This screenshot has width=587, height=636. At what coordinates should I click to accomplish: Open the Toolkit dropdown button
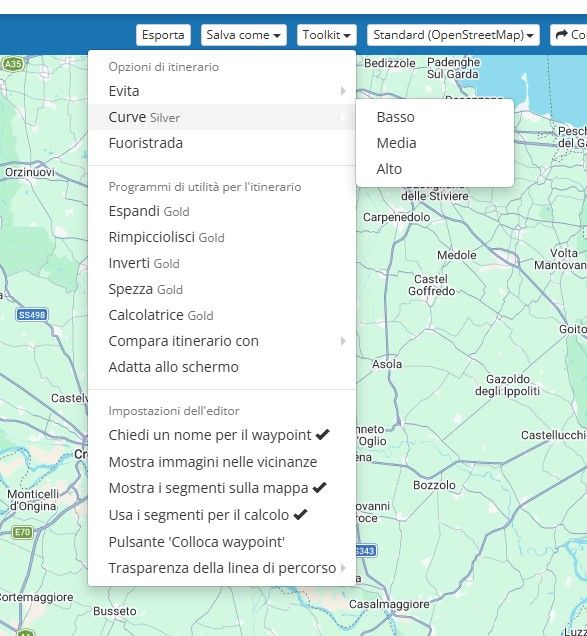tap(327, 35)
